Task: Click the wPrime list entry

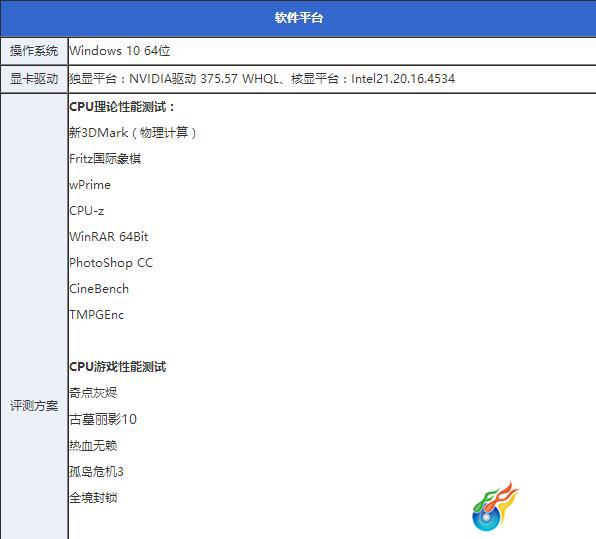Action: (90, 185)
